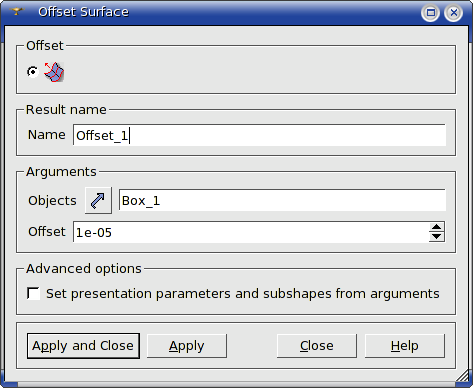Select the offset surface type radio button
Viewport: 473px width, 388px height.
(x=33, y=72)
